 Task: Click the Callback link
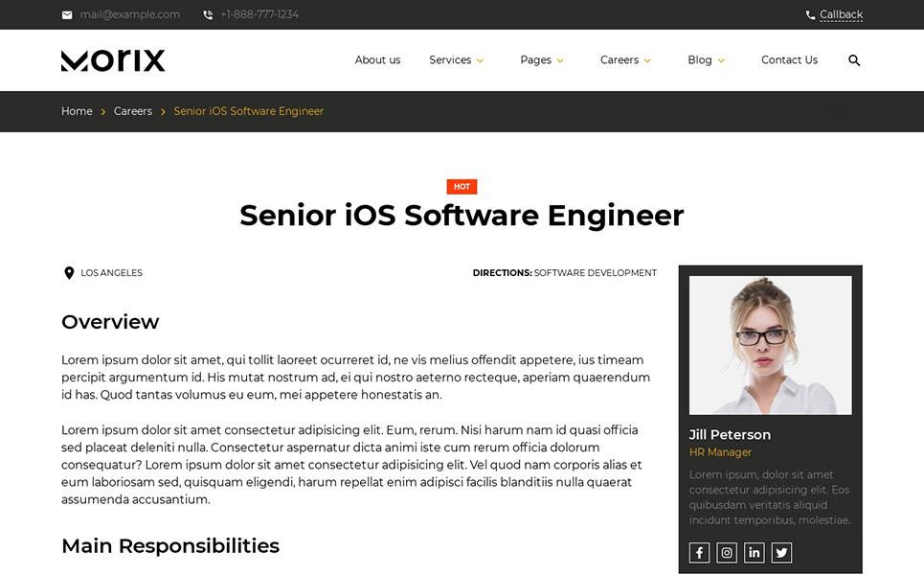point(841,14)
